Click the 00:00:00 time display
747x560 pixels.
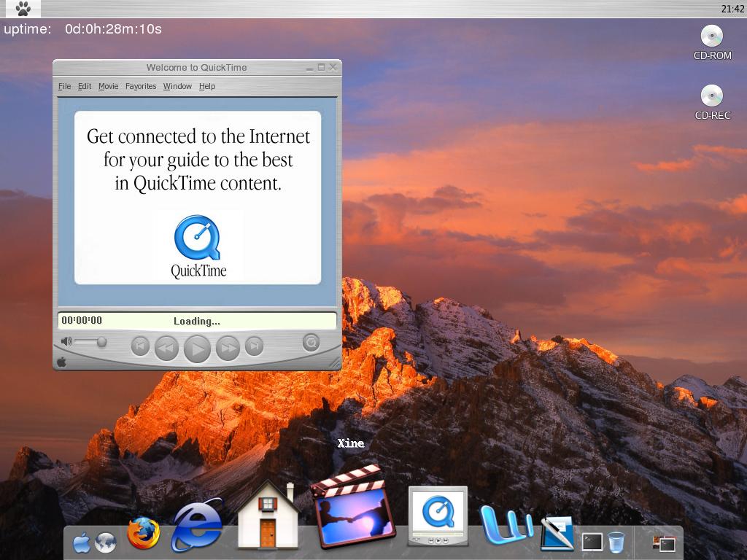click(x=82, y=321)
